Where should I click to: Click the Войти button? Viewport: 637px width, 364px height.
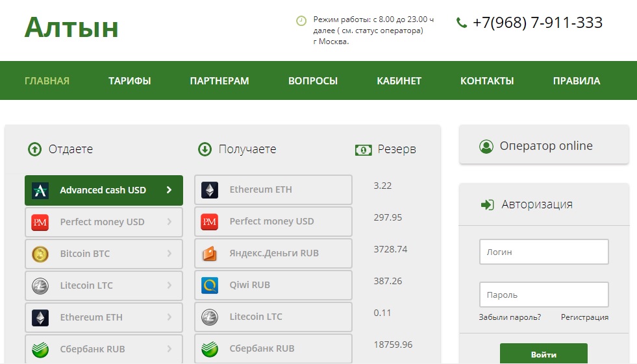click(x=543, y=354)
